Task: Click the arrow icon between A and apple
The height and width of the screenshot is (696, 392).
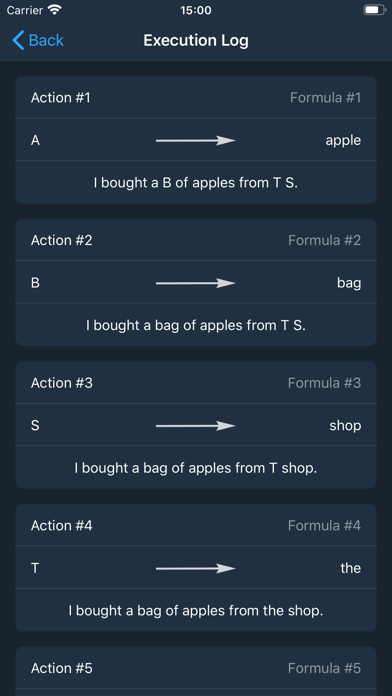Action: tap(195, 141)
